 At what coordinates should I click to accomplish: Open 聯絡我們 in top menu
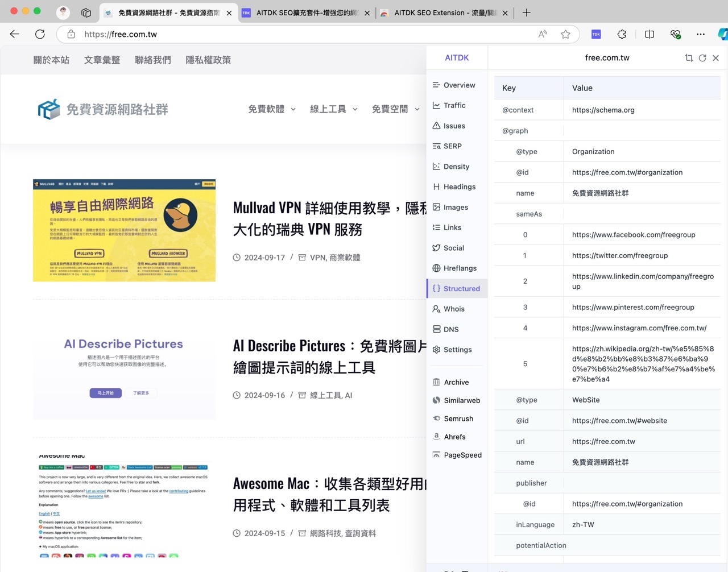[x=152, y=60]
